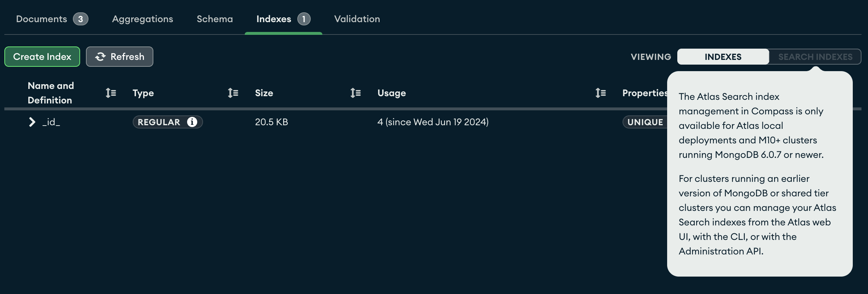868x294 pixels.
Task: Go to the Aggregations tab
Action: pyautogui.click(x=142, y=19)
